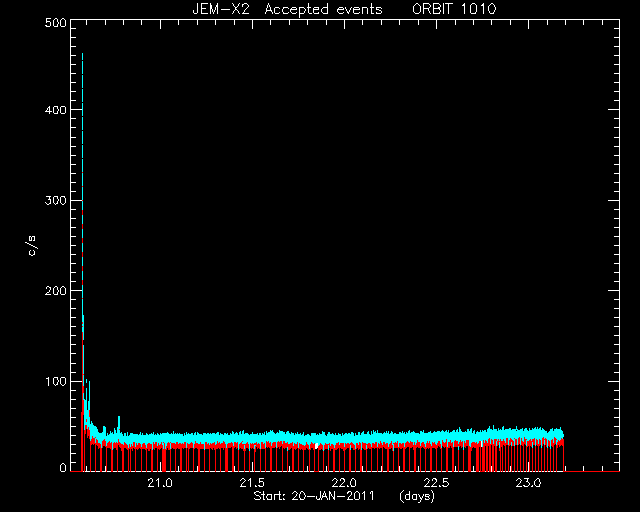Click the end of red data near 23.2
The height and width of the screenshot is (512, 640).
(563, 453)
